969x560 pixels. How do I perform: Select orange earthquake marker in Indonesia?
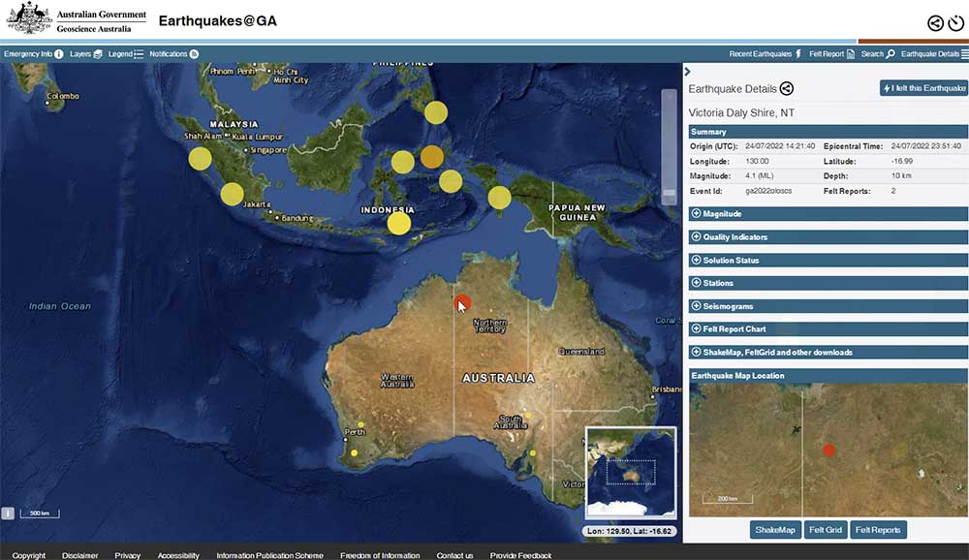pyautogui.click(x=432, y=157)
